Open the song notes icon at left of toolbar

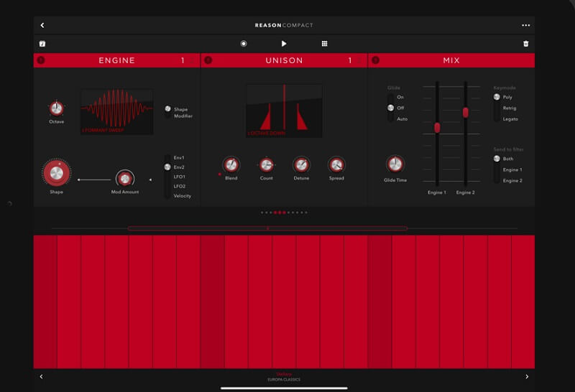coord(42,44)
